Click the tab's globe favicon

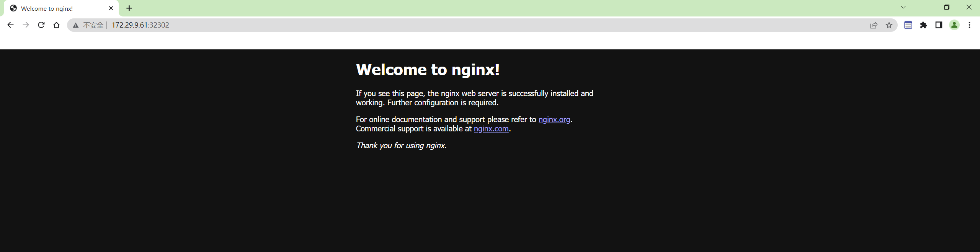[x=13, y=8]
